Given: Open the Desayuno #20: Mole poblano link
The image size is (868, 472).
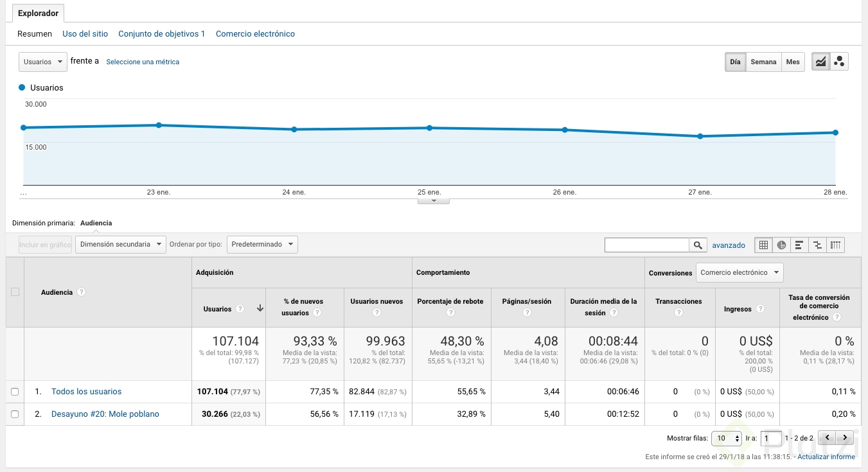Looking at the screenshot, I should [105, 414].
